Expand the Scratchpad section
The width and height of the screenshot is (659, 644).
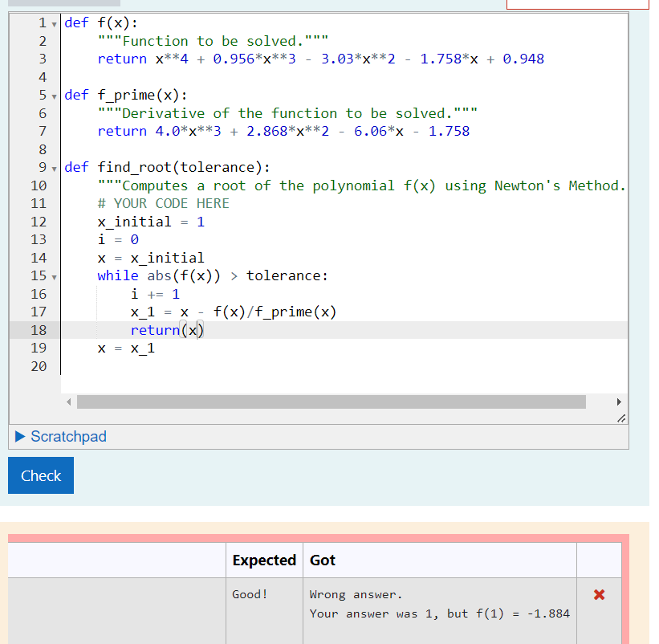click(61, 436)
